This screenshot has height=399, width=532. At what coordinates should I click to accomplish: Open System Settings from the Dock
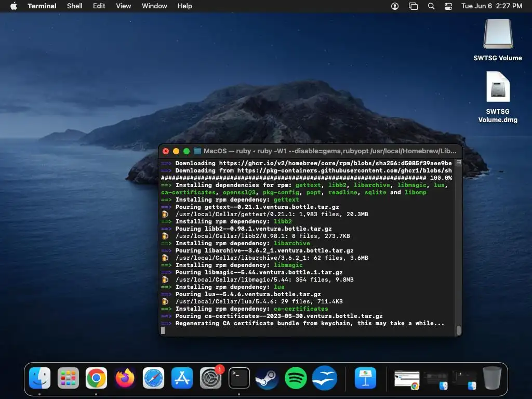click(210, 378)
